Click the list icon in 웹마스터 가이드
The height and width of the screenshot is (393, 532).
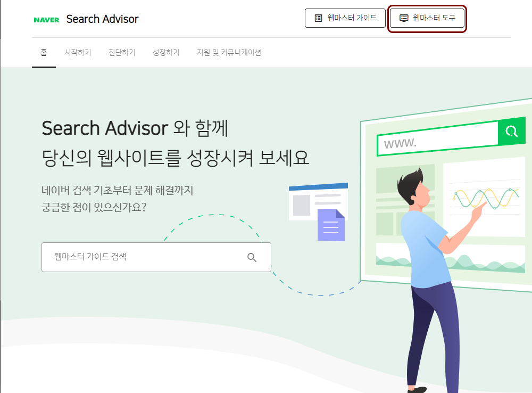coord(318,18)
